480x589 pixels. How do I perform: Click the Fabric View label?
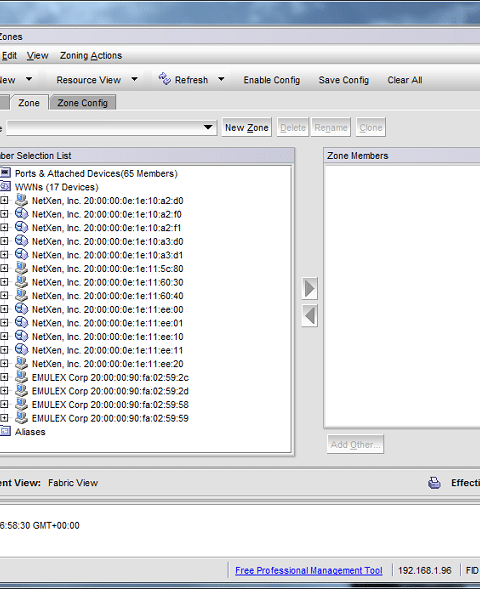click(73, 483)
